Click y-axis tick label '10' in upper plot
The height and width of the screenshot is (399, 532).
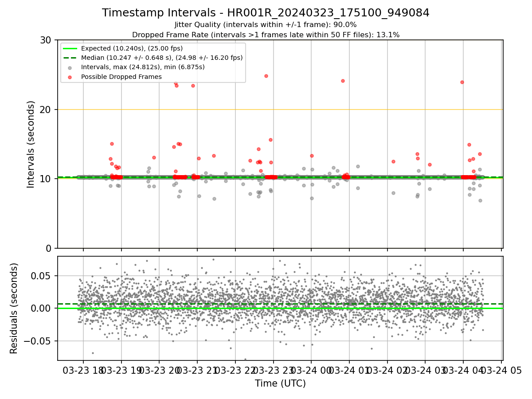[x=46, y=179]
